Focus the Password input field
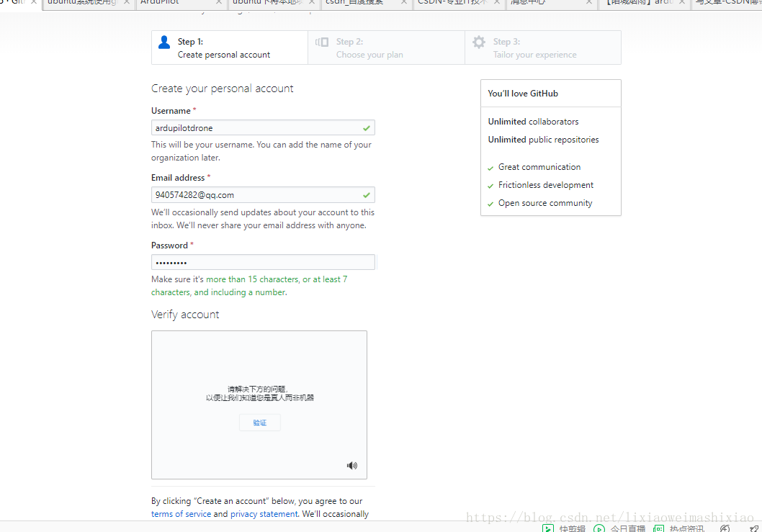 (263, 262)
